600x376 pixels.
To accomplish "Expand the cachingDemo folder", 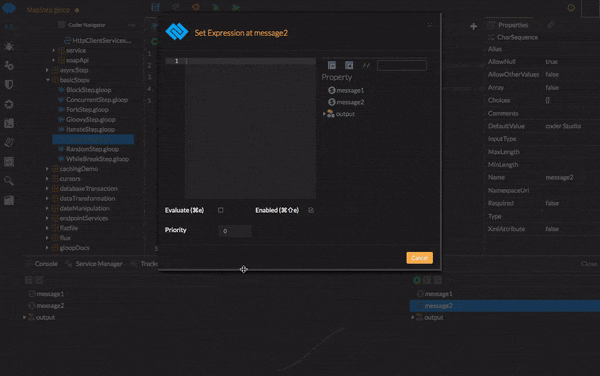I will click(47, 169).
